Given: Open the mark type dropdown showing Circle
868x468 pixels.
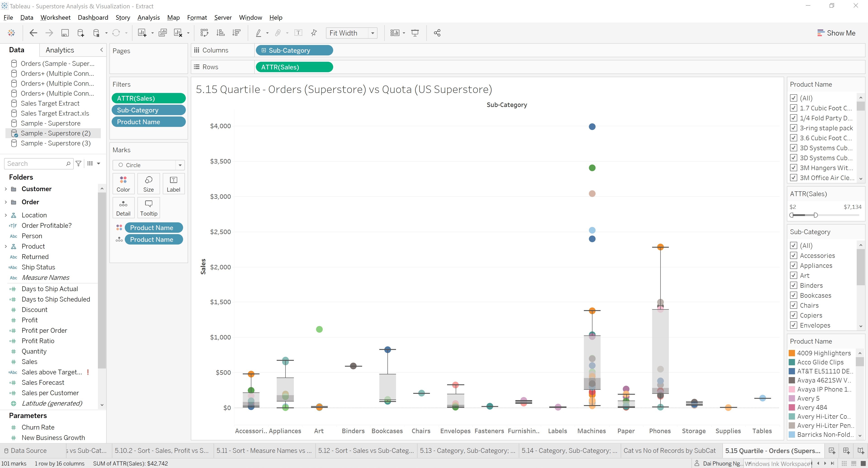Looking at the screenshot, I should point(181,165).
